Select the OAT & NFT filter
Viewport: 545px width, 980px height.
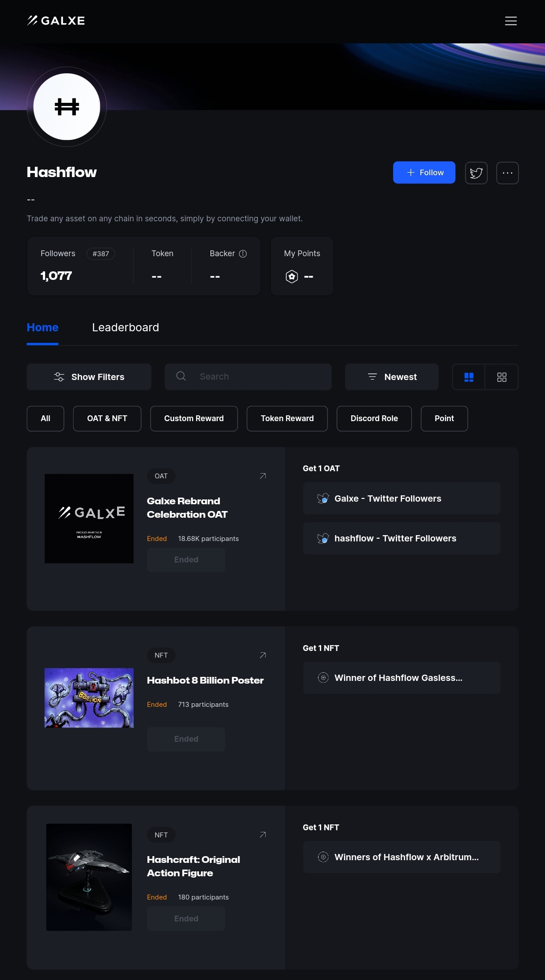(x=107, y=418)
